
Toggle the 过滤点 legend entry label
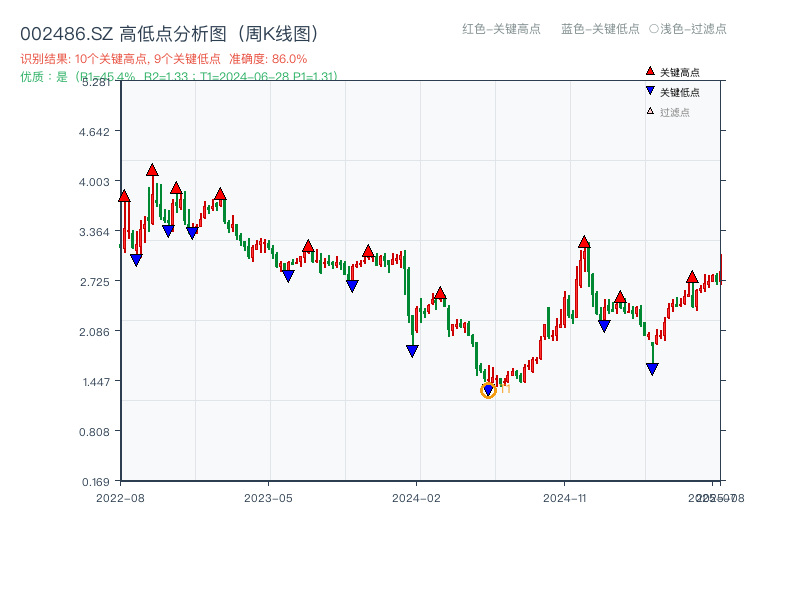coord(675,112)
